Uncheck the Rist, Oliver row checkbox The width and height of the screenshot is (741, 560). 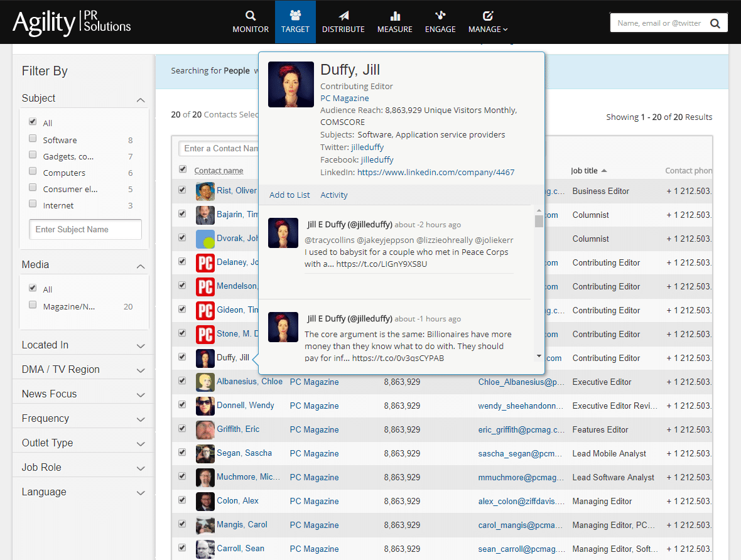click(182, 190)
